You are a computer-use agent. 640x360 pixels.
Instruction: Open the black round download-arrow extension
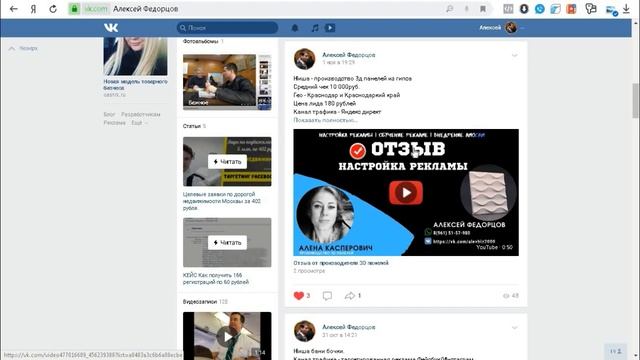[x=524, y=9]
